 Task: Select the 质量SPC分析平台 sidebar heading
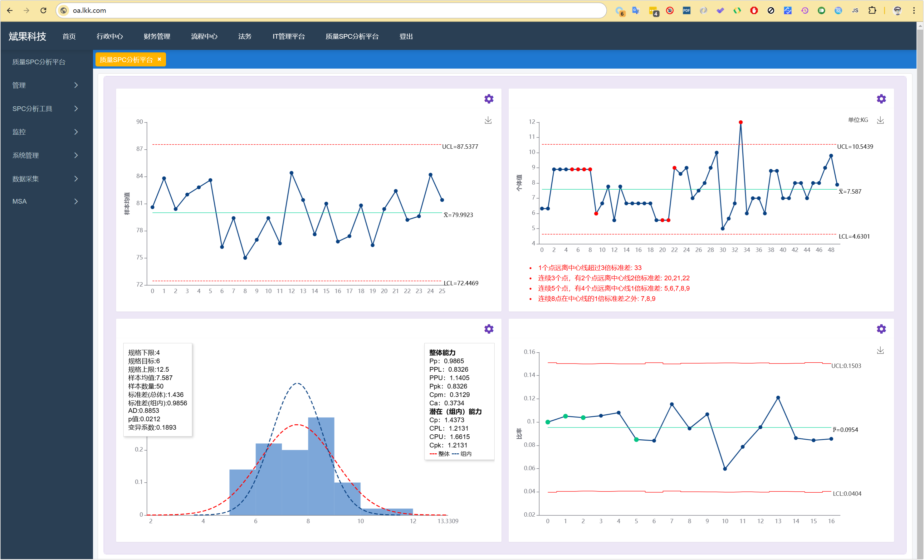click(39, 62)
